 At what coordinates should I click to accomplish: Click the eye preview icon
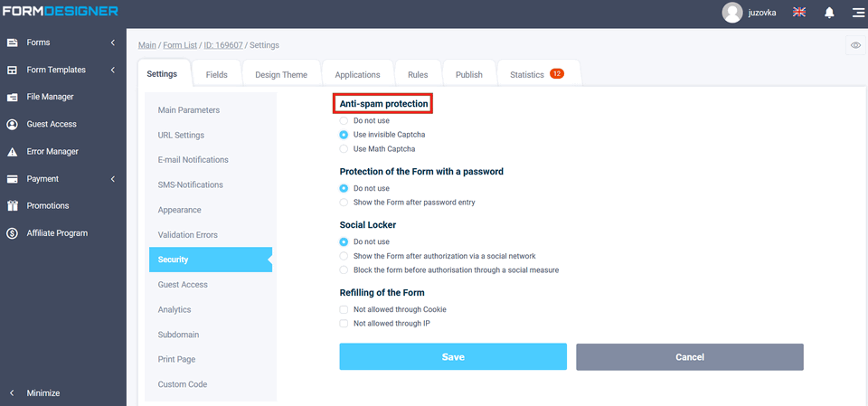pyautogui.click(x=854, y=45)
